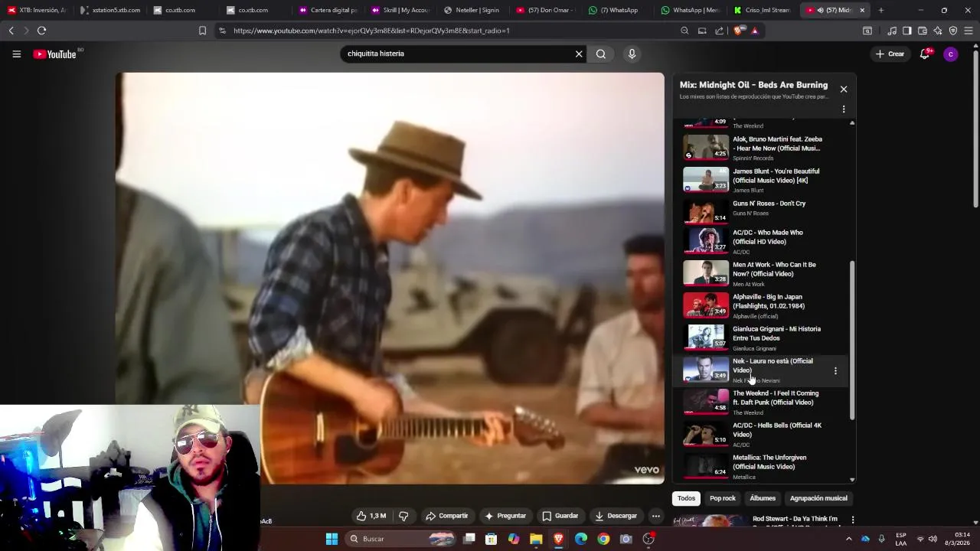Open the YouTube guide hamburger menu

tap(16, 54)
